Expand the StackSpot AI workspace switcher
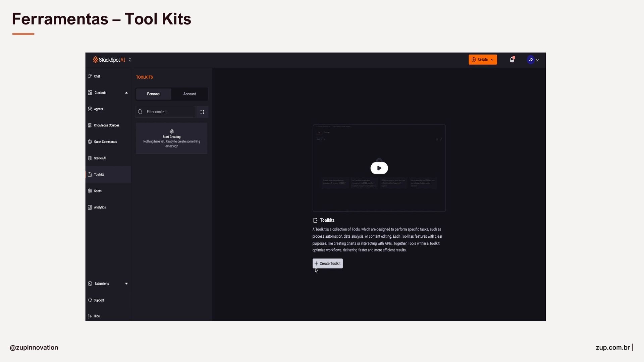 pos(130,60)
